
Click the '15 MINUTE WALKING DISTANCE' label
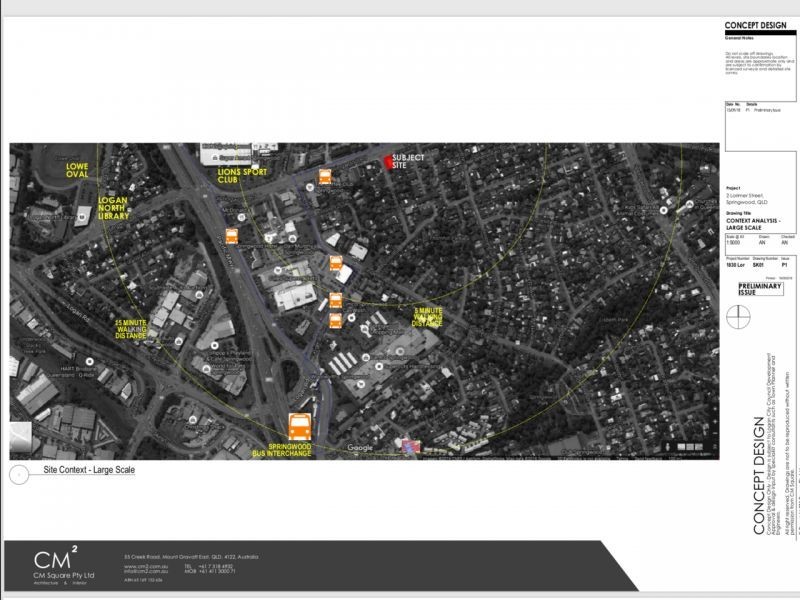click(131, 329)
